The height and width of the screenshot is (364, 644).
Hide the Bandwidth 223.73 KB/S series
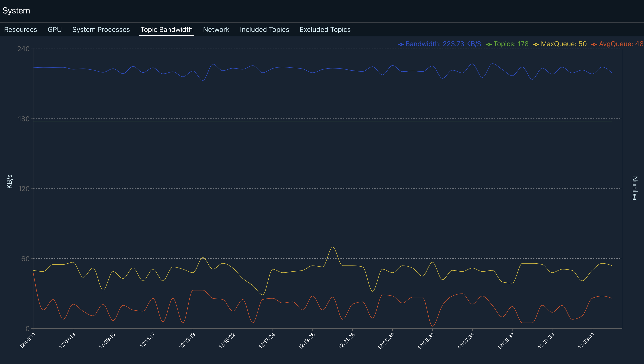click(443, 44)
